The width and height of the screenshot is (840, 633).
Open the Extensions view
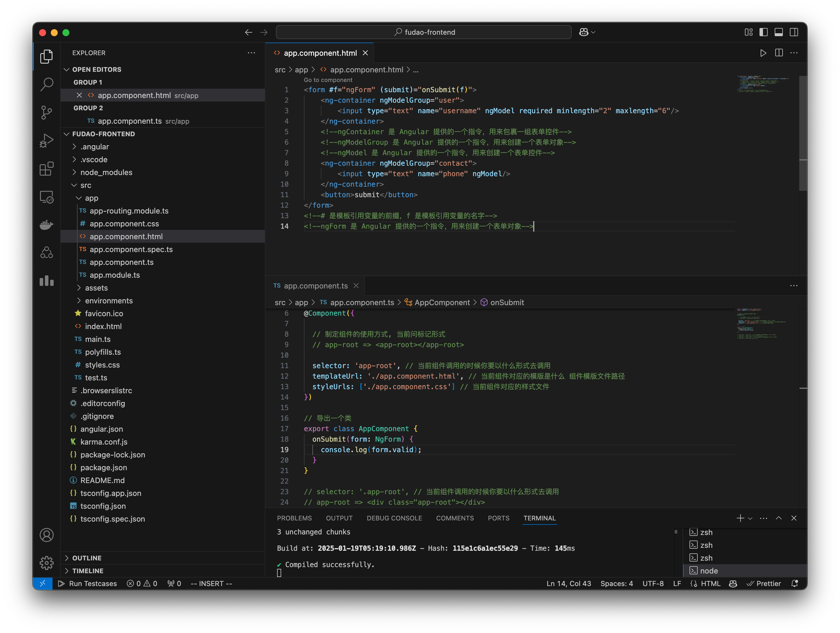pyautogui.click(x=46, y=169)
